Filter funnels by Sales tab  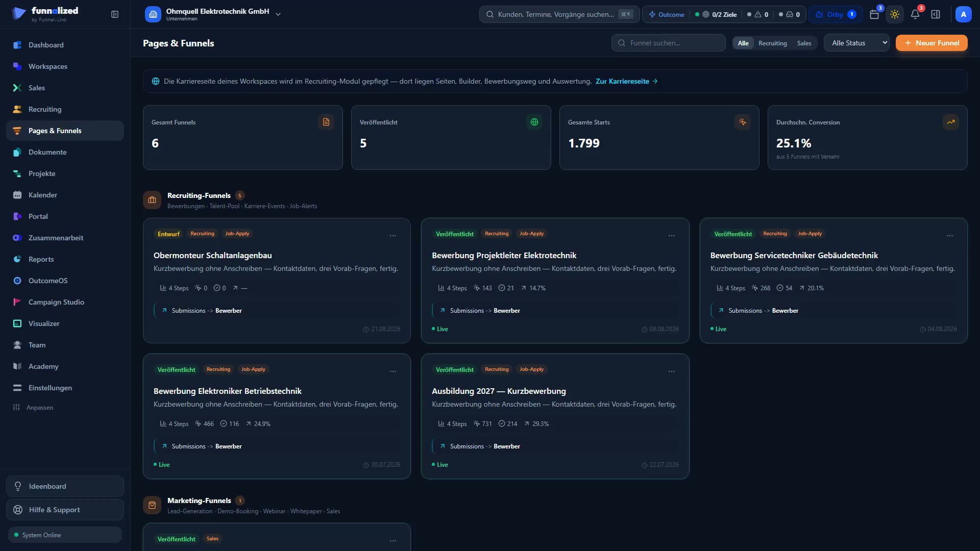coord(804,43)
